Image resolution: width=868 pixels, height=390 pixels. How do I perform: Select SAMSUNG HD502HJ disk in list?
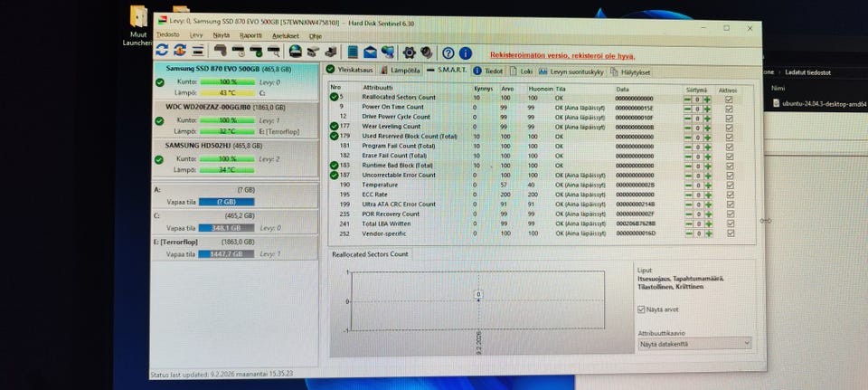click(x=235, y=158)
